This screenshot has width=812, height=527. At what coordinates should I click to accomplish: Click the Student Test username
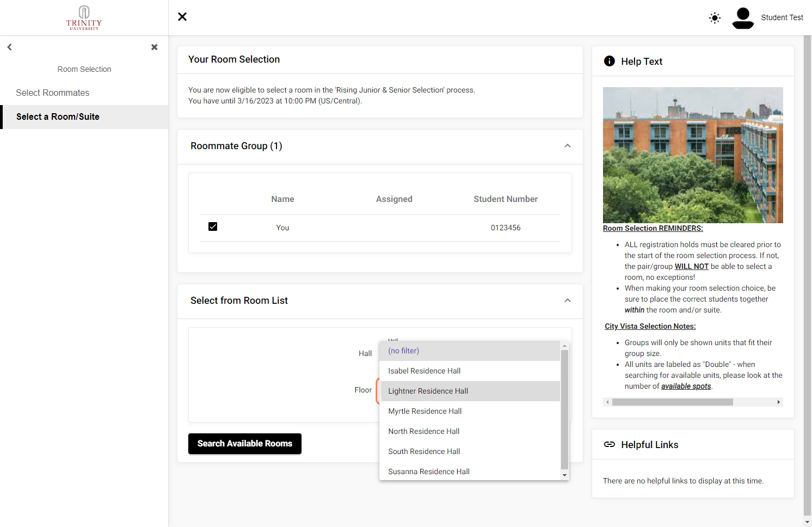tap(782, 17)
